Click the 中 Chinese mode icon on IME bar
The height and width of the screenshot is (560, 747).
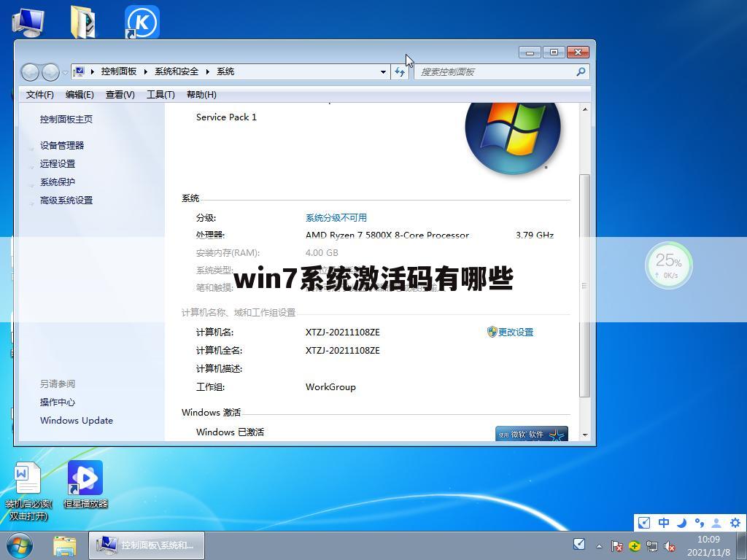[664, 523]
